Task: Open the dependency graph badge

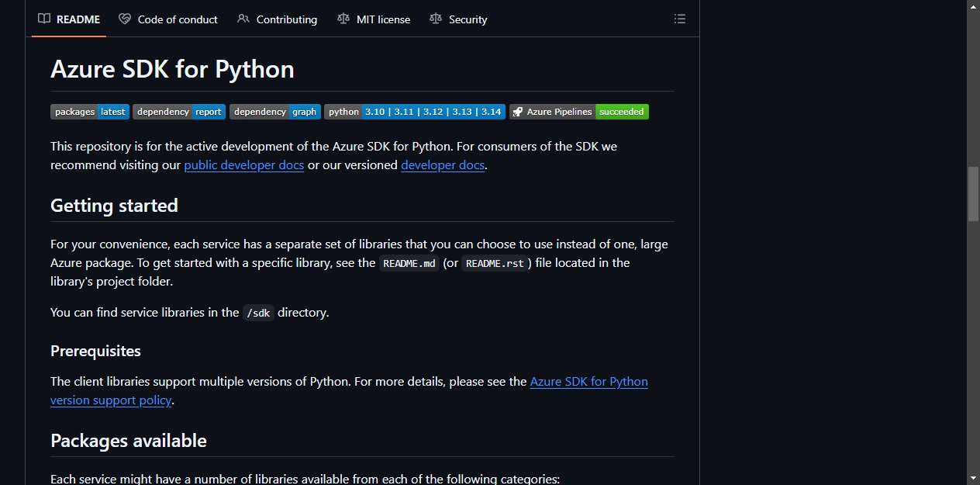Action: 275,112
